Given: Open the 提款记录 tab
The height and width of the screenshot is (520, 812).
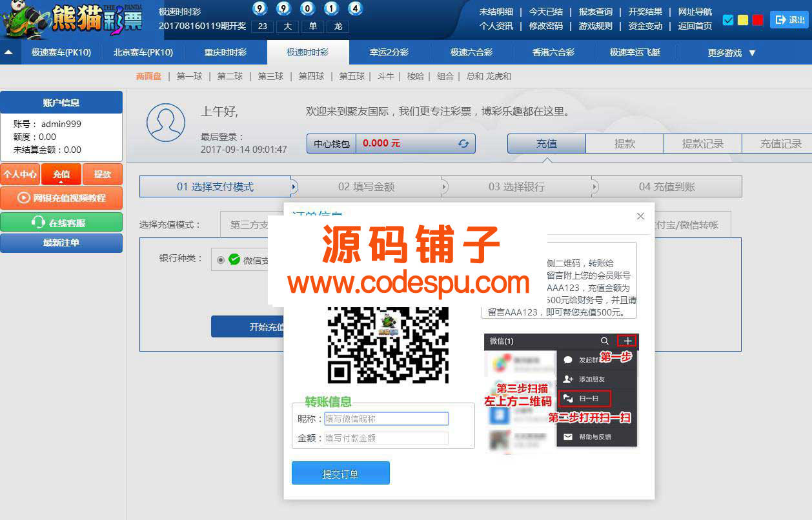Looking at the screenshot, I should (x=702, y=144).
